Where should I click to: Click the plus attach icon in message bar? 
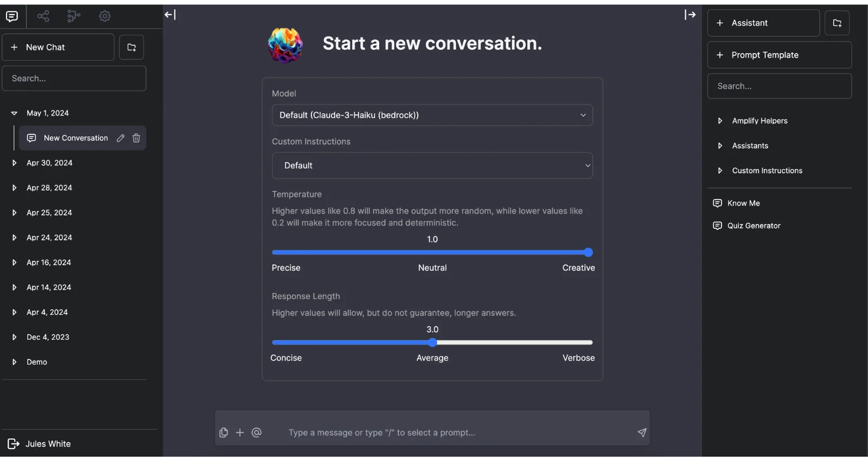tap(240, 433)
